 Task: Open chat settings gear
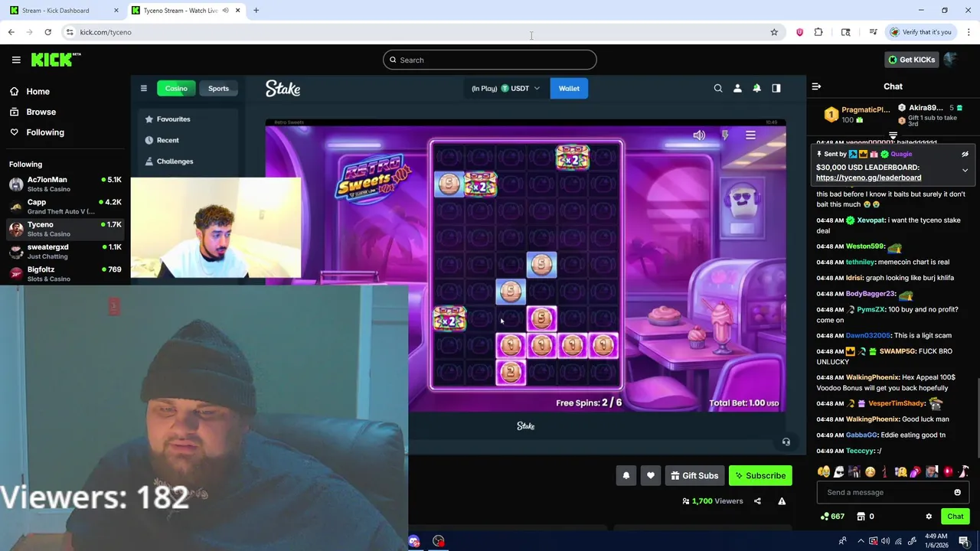pos(929,517)
